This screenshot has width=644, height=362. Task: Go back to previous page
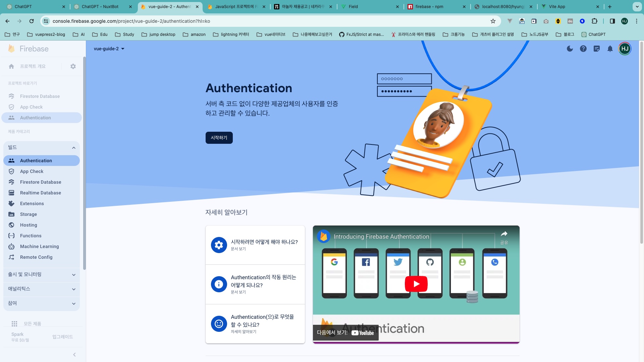7,21
